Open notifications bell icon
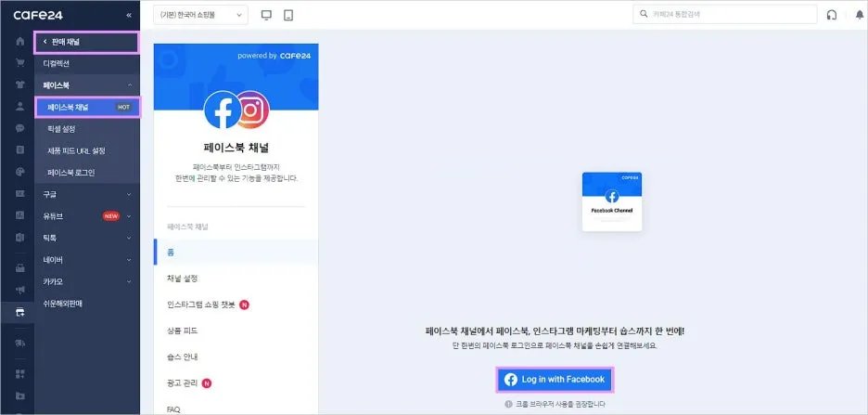 coord(859,15)
